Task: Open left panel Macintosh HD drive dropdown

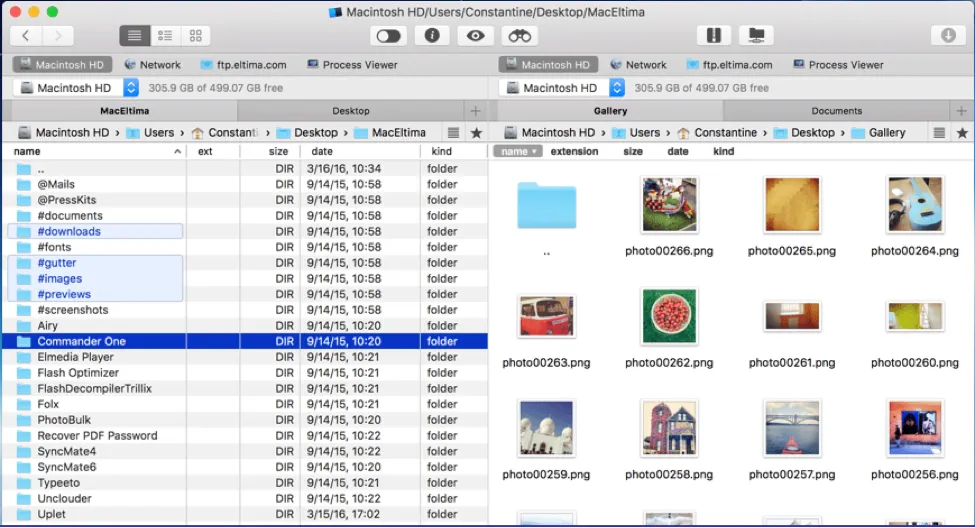Action: pyautogui.click(x=130, y=88)
